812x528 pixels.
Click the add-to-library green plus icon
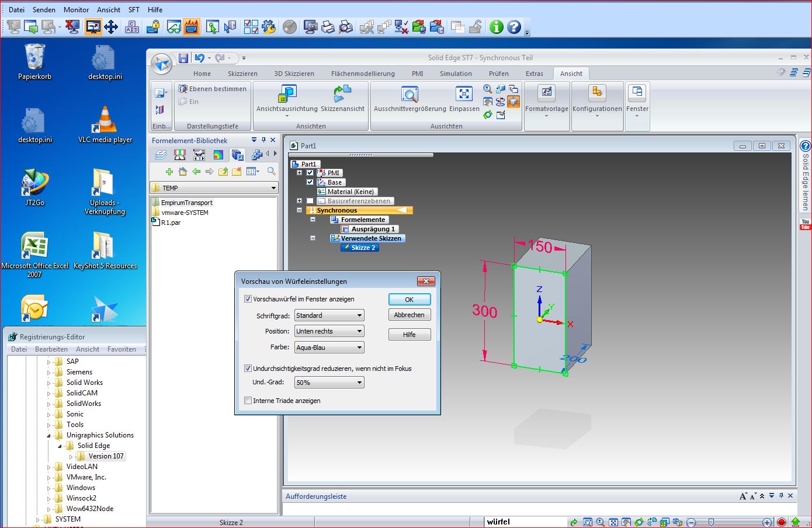(169, 172)
